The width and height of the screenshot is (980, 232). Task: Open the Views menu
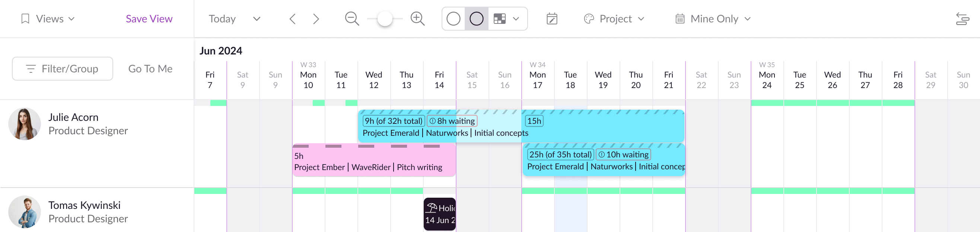point(48,19)
